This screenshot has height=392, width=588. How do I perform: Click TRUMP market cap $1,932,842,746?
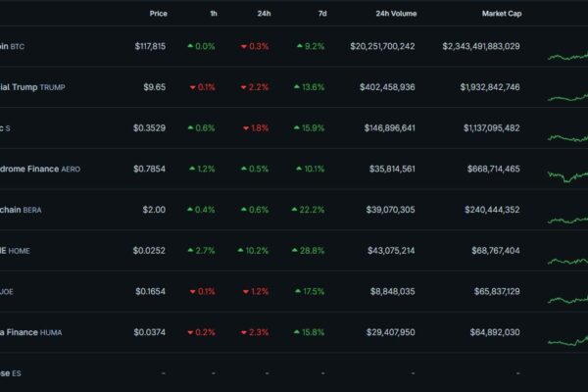(x=490, y=87)
